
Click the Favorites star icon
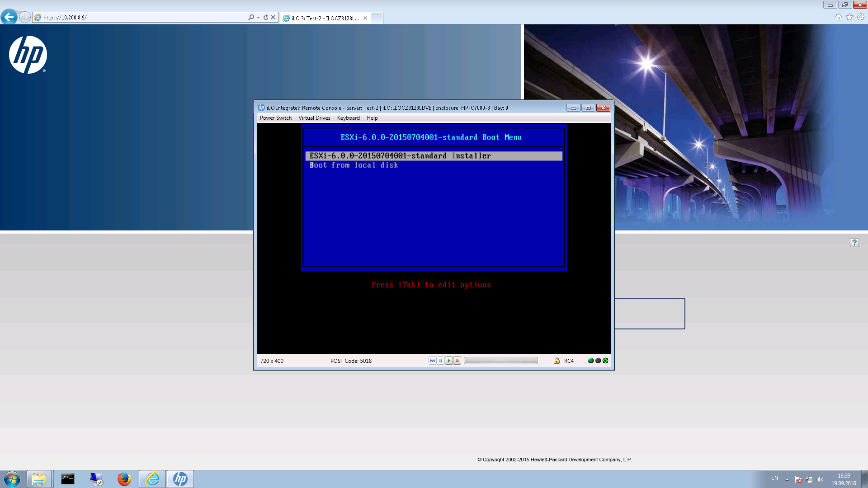tap(849, 17)
